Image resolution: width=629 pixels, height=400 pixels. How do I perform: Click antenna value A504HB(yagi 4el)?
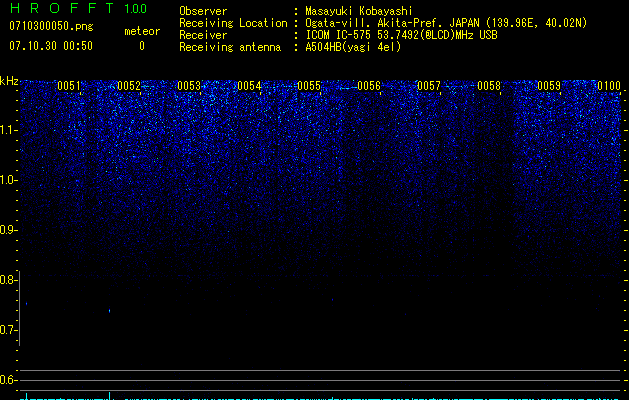pos(353,47)
